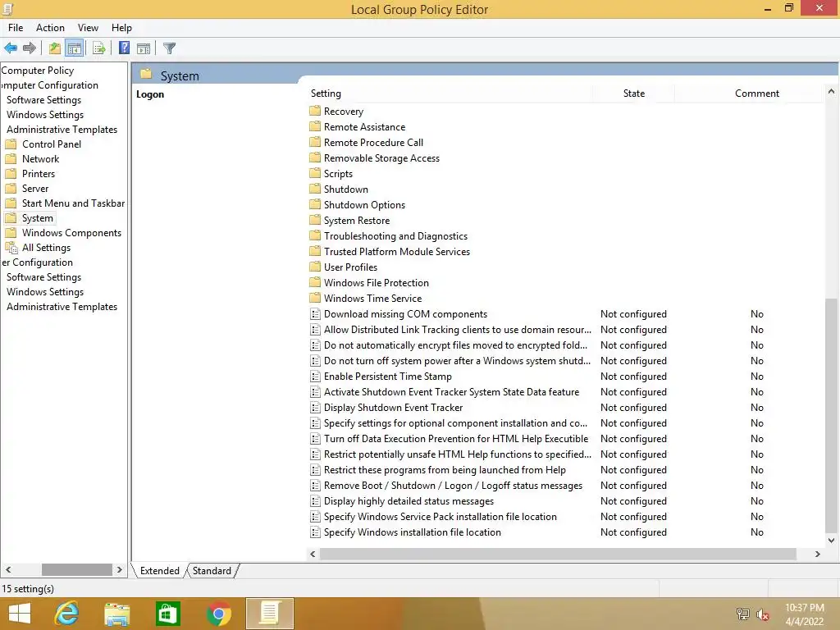Click the Back arrow toolbar icon
Screen dimensions: 840x630
(11, 48)
